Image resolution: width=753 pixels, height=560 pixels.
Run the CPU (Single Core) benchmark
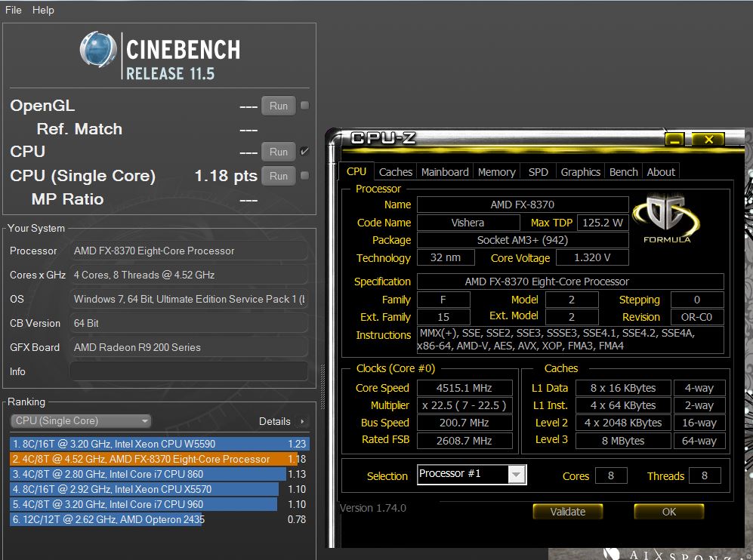[279, 176]
